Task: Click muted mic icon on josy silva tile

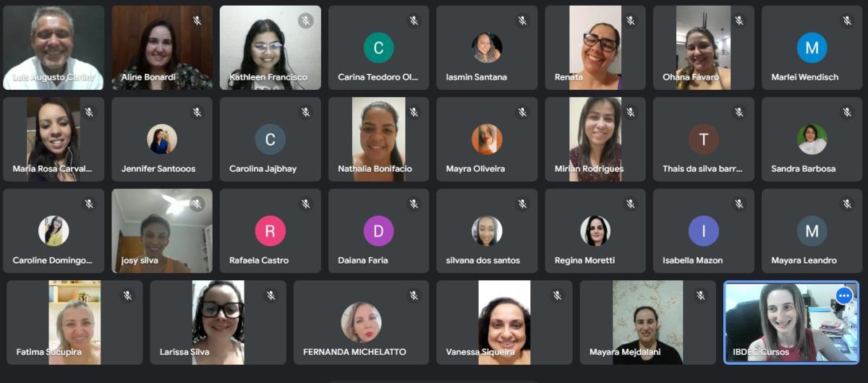Action: (197, 204)
